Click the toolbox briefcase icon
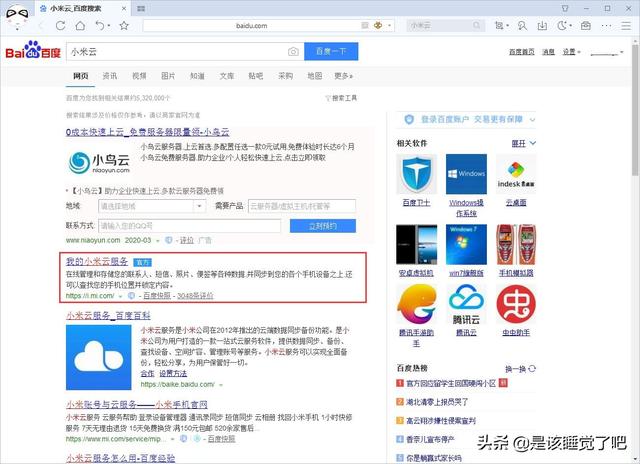Screen dimensions: 640x464 [x=586, y=26]
